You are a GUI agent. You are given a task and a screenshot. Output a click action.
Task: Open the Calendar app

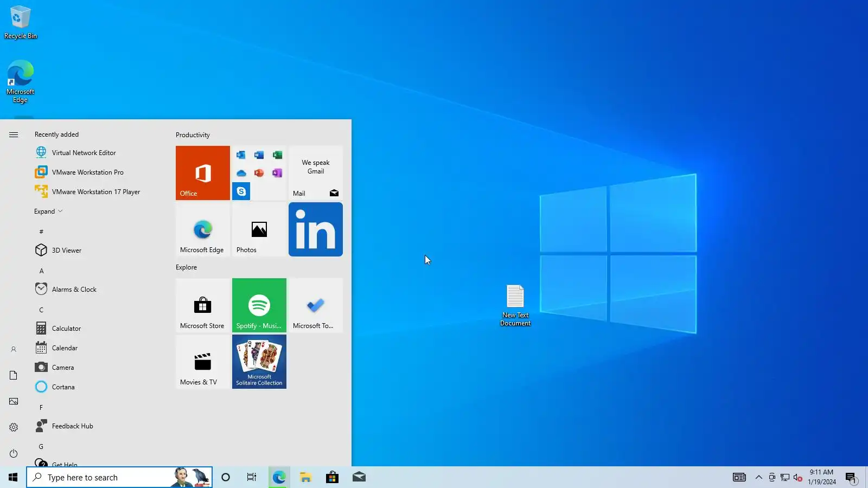[98, 348]
